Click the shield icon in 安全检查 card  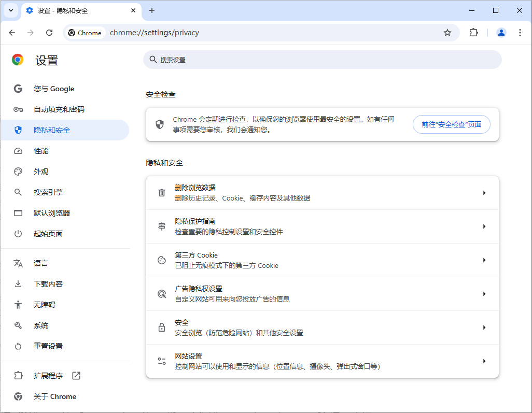160,124
